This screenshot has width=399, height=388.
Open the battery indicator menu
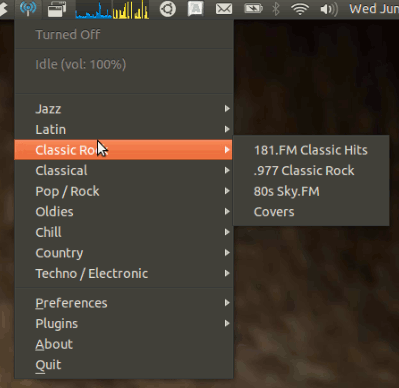point(253,9)
